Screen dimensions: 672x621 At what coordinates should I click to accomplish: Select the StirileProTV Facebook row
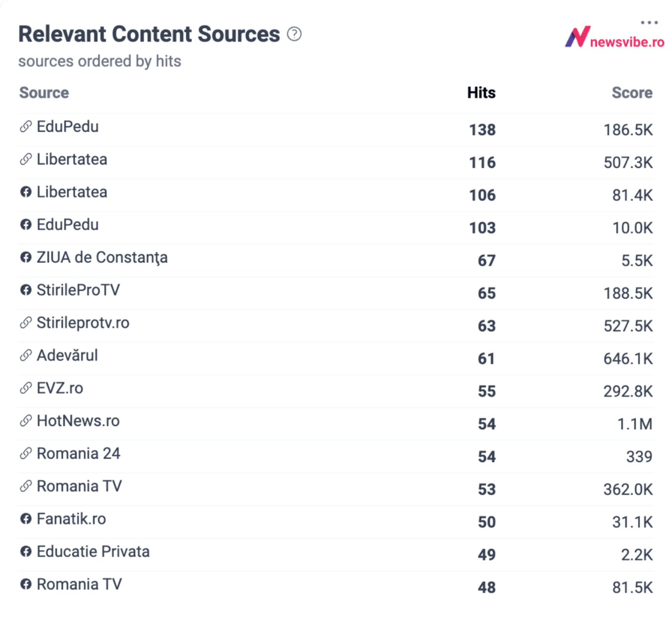tap(336, 293)
